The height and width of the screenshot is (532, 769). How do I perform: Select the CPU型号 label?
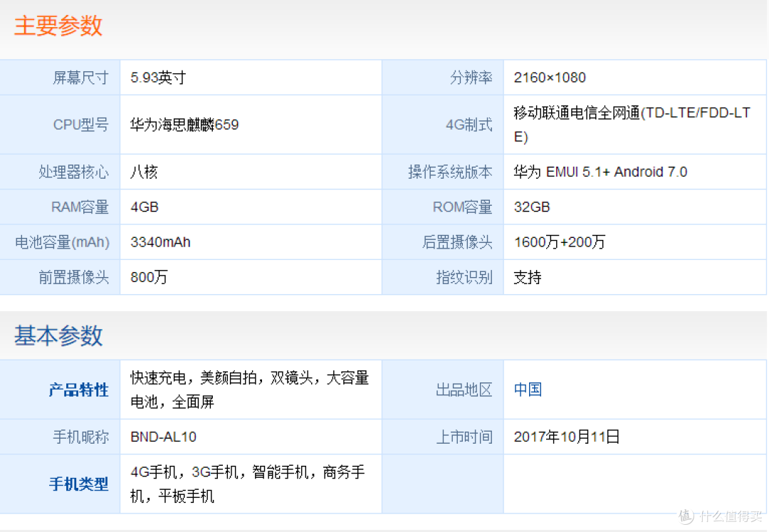[x=80, y=125]
